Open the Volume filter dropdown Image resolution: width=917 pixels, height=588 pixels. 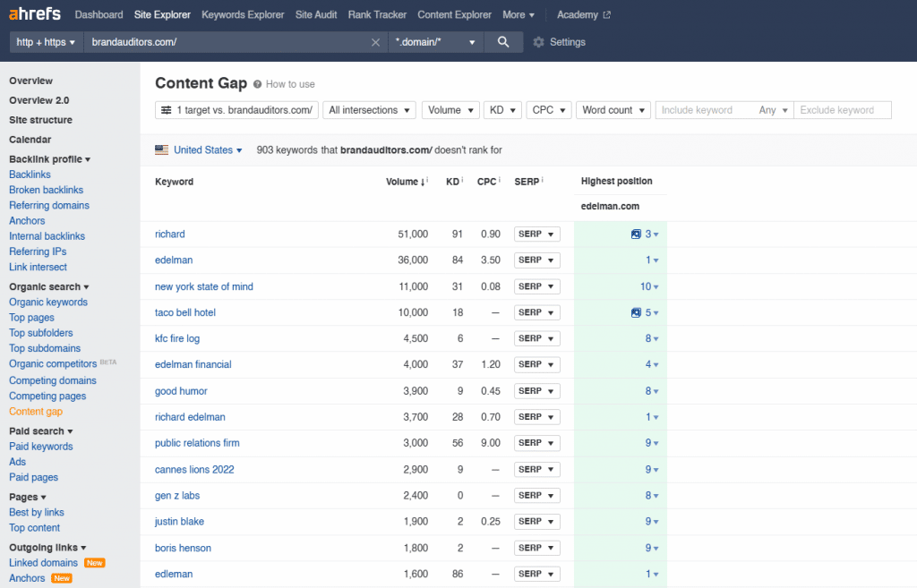[x=450, y=110]
